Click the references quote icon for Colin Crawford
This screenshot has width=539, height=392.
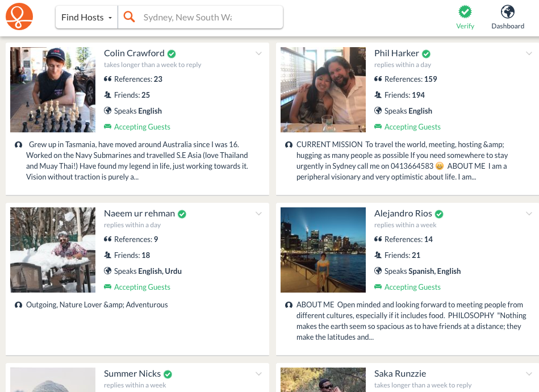[x=107, y=79]
